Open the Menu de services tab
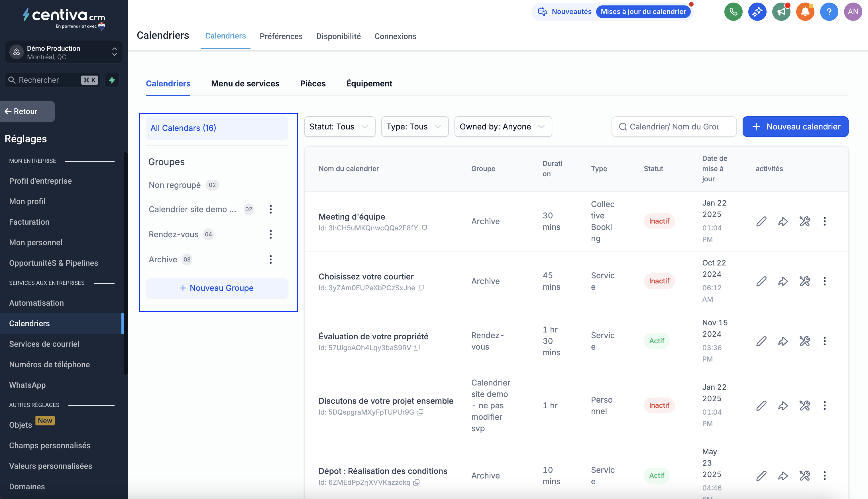The height and width of the screenshot is (499, 868). 245,83
